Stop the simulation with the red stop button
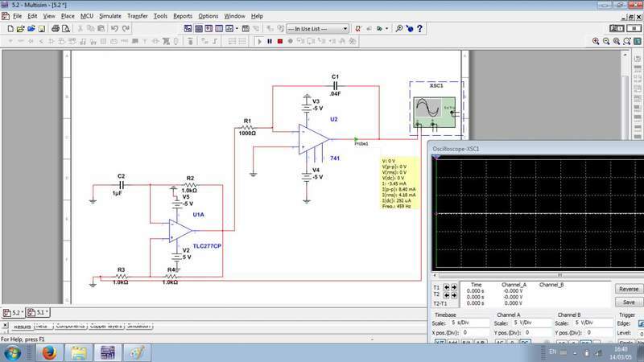Screen dimensions: 644x362 pos(279,41)
